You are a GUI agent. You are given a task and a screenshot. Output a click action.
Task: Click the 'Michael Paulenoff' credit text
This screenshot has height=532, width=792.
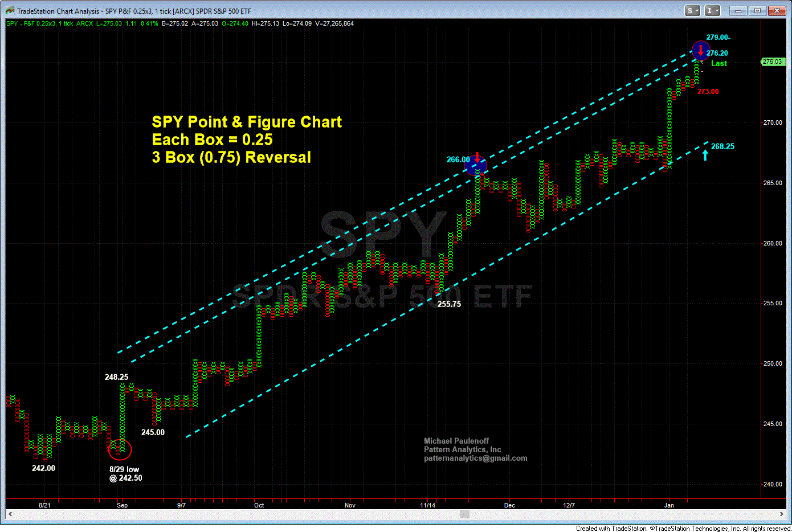[456, 441]
